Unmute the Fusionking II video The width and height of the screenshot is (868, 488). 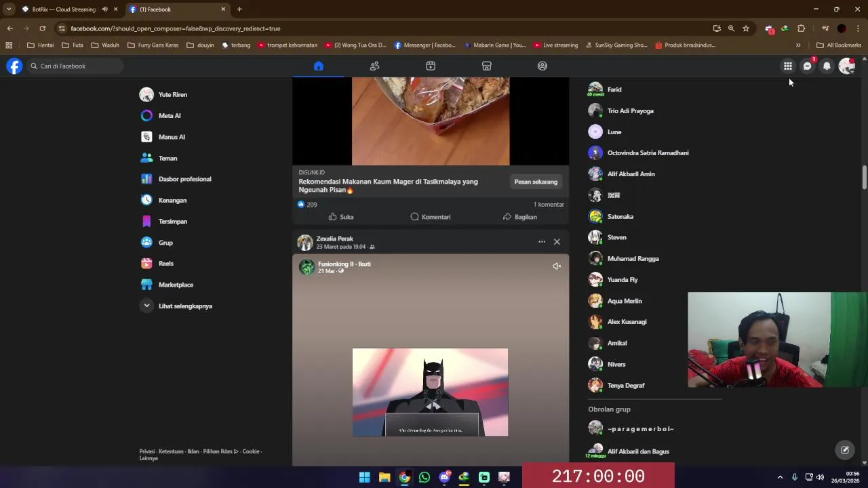click(557, 266)
